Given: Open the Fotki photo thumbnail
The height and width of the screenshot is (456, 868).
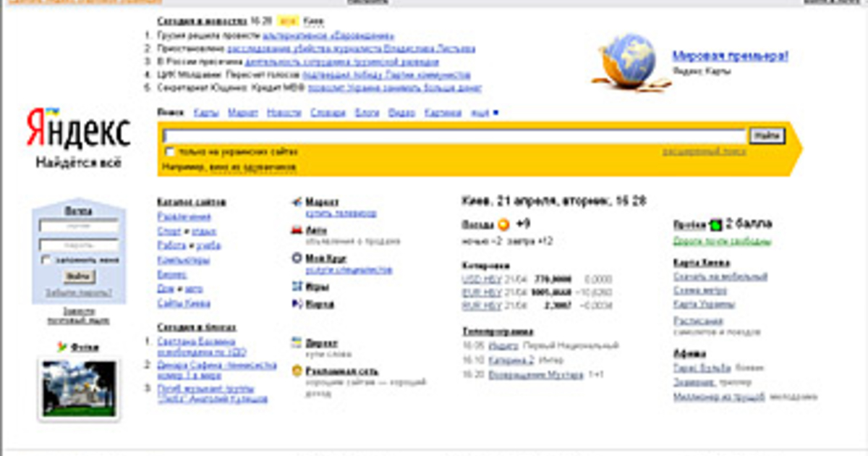Looking at the screenshot, I should click(79, 388).
